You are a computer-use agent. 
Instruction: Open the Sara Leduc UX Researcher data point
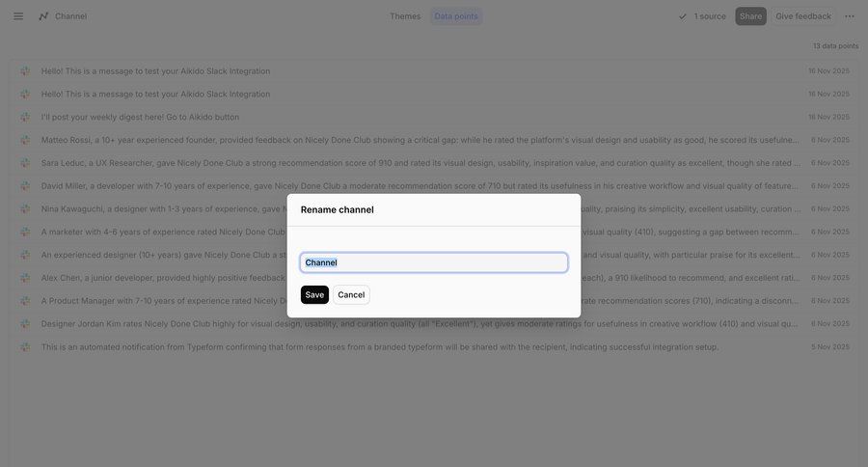tap(434, 163)
